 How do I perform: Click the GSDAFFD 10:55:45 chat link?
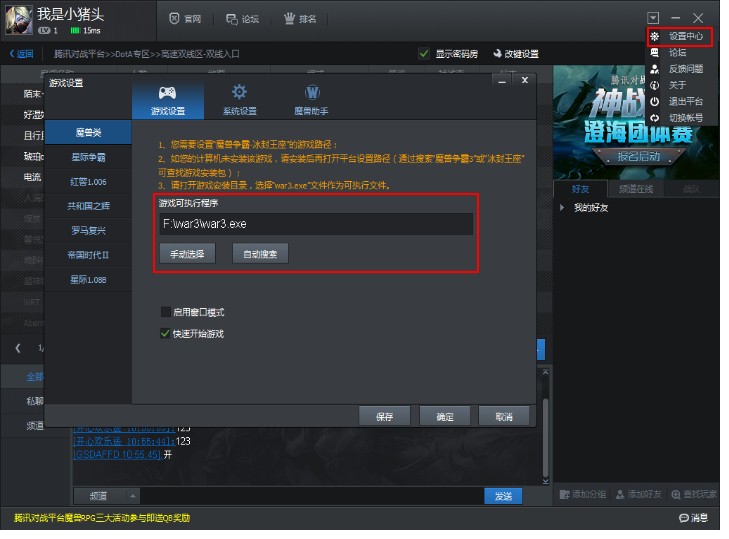(118, 454)
